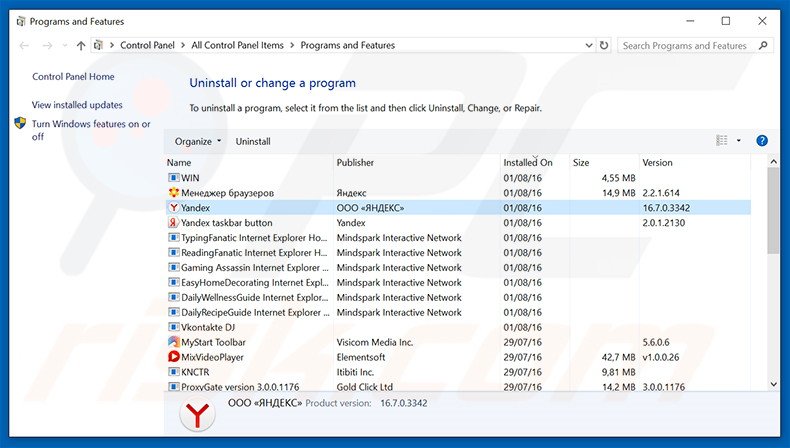Go up one folder level
The image size is (790, 448).
(x=81, y=45)
